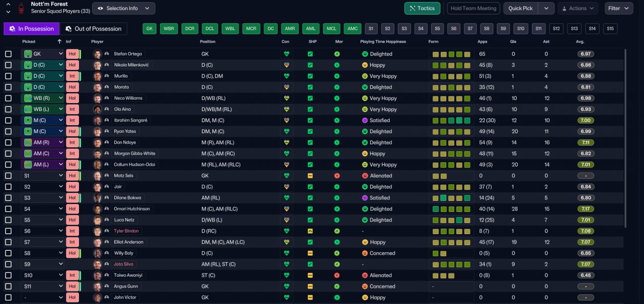
Task: Click the Nott'm Forest club badge
Action: coord(21,8)
